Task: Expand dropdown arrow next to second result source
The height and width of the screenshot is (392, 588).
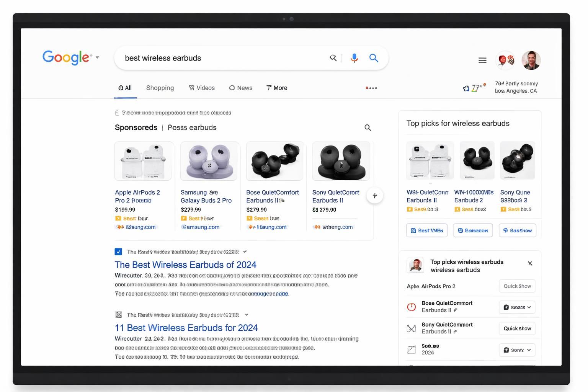Action: point(247,315)
